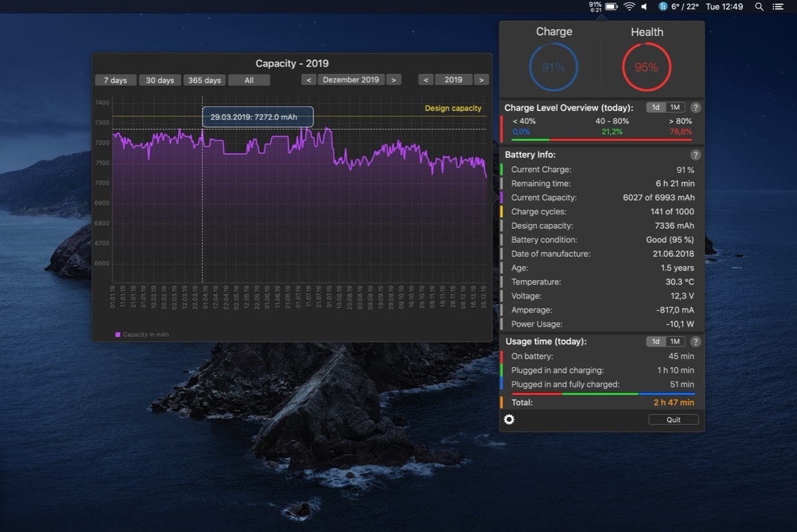Click the Tue 12:49 clock
Viewport: 797px width, 532px height.
tap(724, 7)
